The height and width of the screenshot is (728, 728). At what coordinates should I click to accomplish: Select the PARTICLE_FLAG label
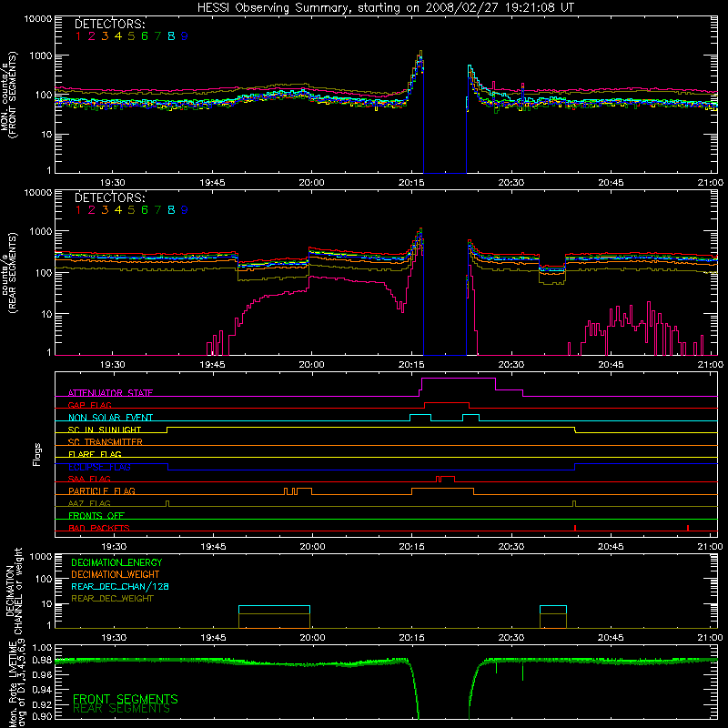[x=102, y=490]
